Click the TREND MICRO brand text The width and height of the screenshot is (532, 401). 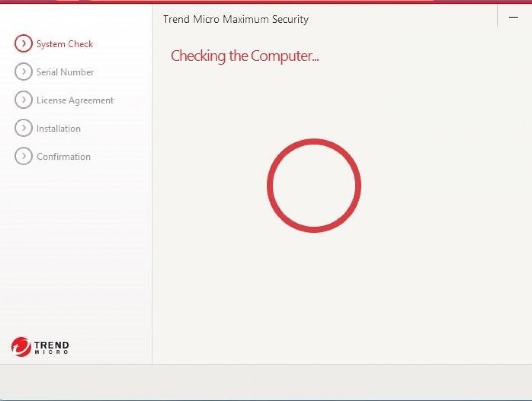[51, 347]
